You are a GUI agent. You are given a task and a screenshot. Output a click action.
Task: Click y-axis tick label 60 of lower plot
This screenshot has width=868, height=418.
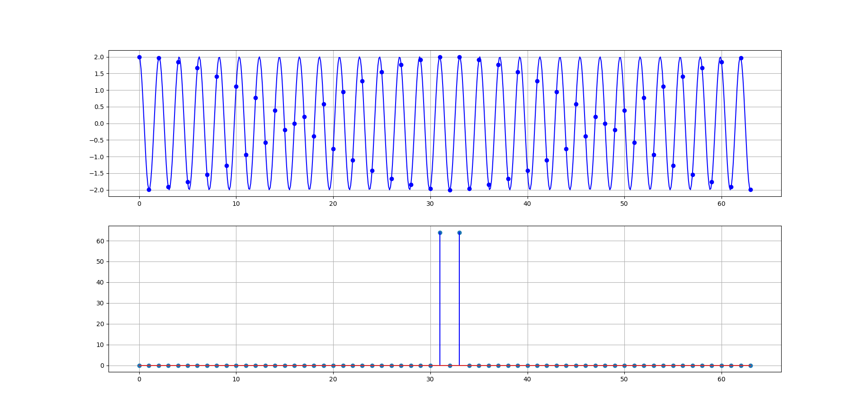click(x=100, y=241)
